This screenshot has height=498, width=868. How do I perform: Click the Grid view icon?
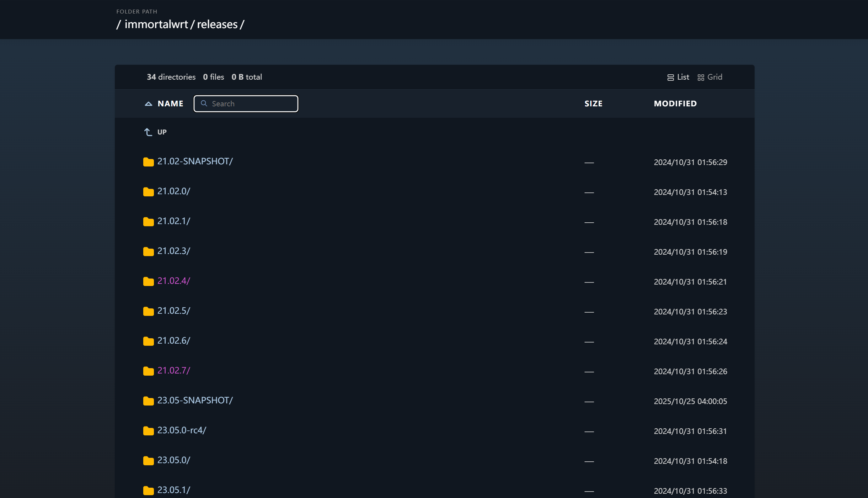tap(701, 78)
